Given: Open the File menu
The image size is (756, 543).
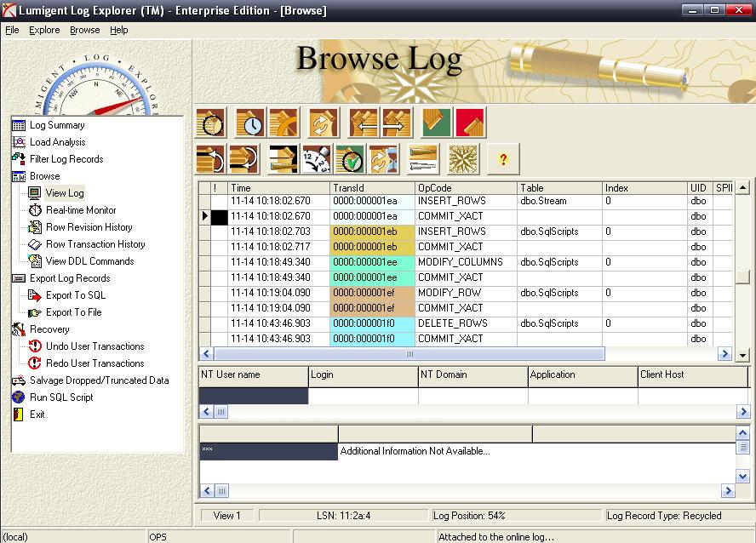Looking at the screenshot, I should [x=13, y=30].
